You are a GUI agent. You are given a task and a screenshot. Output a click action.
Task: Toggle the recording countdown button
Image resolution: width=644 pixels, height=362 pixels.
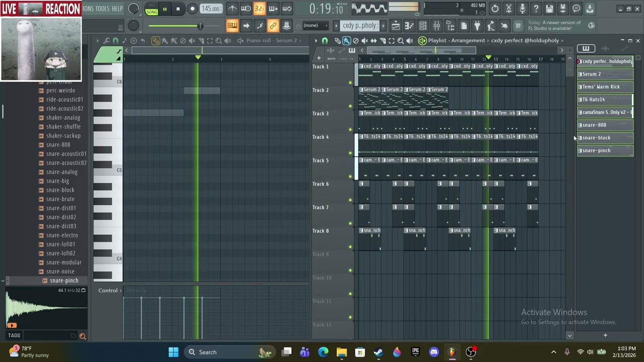(x=259, y=9)
